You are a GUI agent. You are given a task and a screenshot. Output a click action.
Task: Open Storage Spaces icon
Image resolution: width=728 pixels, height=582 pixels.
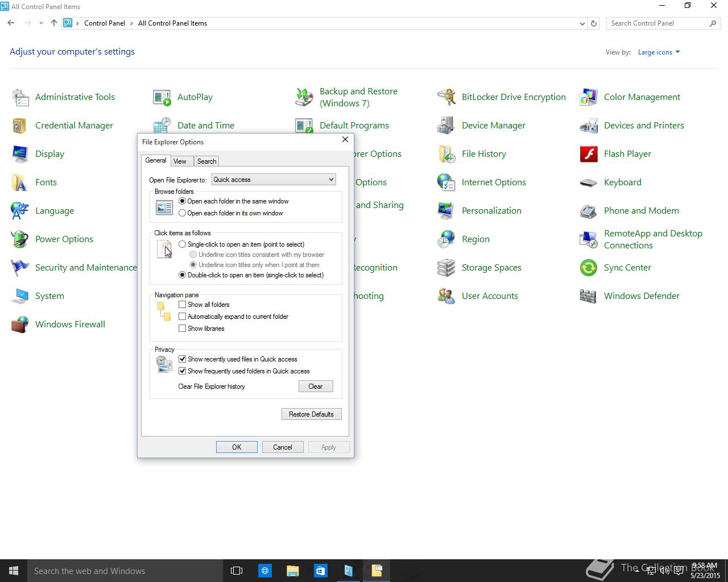click(446, 268)
